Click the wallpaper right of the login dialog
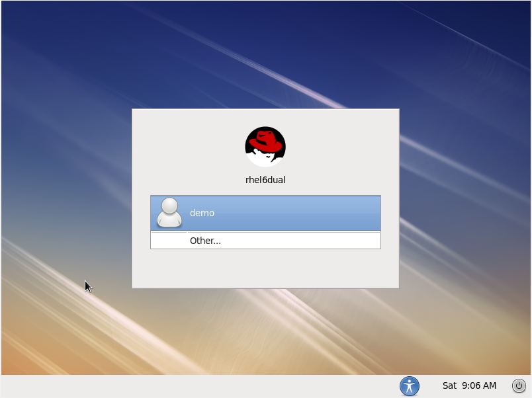Screen dimensions: 532x398 (463, 198)
